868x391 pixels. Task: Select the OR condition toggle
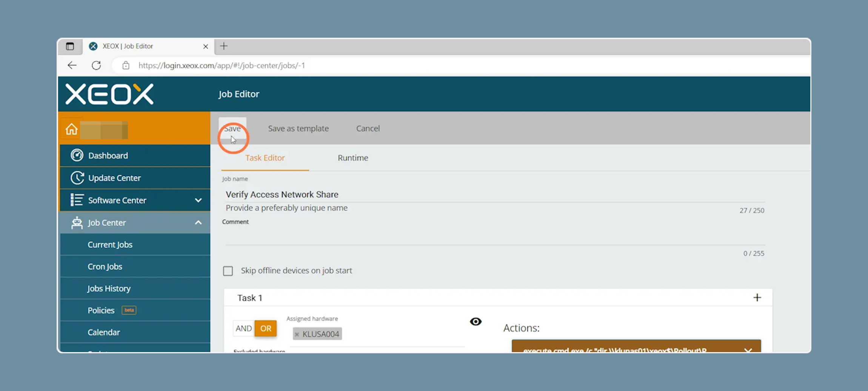point(266,328)
